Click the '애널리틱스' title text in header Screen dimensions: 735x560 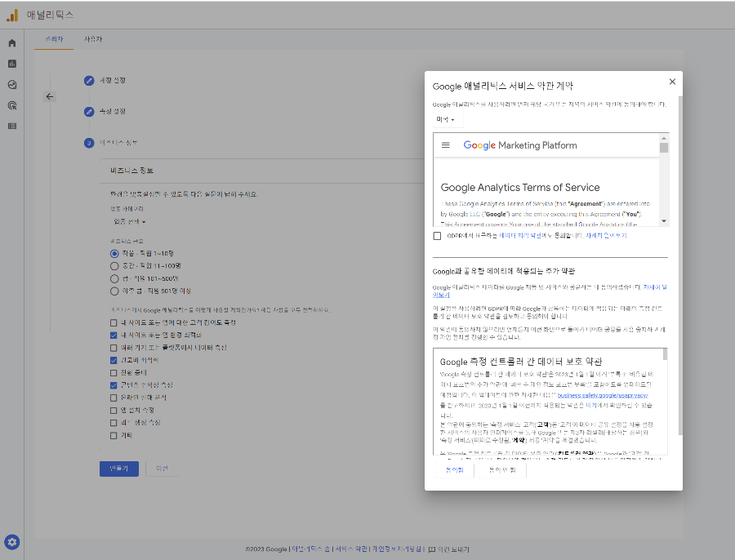[50, 15]
